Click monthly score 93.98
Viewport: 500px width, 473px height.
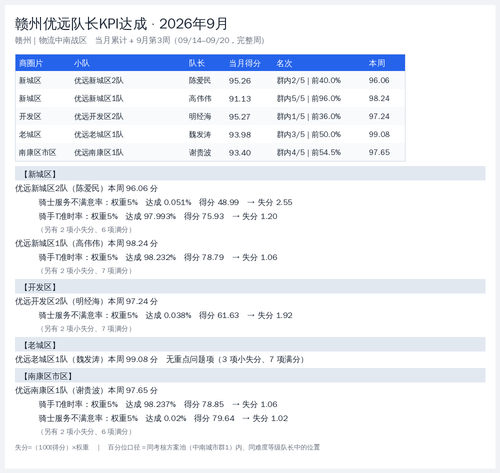(240, 135)
